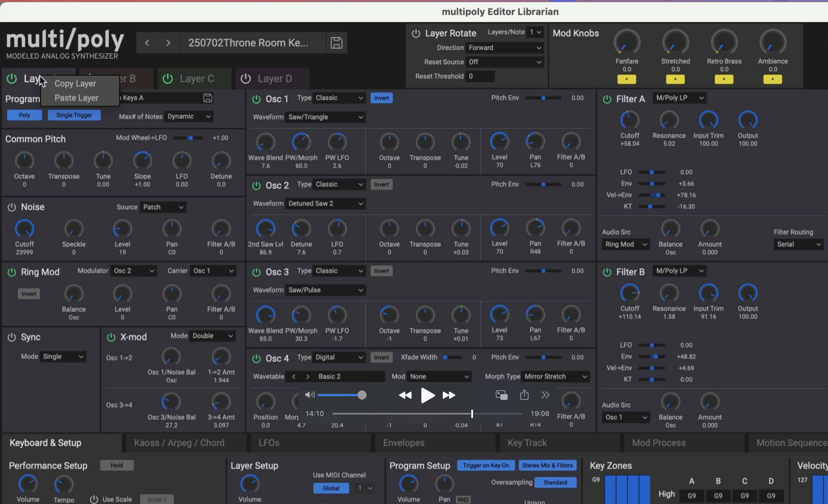Image resolution: width=828 pixels, height=504 pixels.
Task: Click the volume speaker icon in video player
Action: point(310,395)
